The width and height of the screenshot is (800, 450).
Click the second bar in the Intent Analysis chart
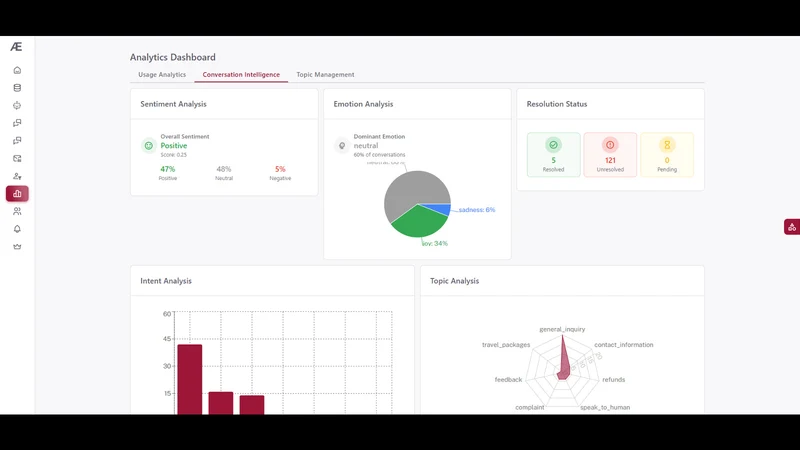pyautogui.click(x=221, y=403)
